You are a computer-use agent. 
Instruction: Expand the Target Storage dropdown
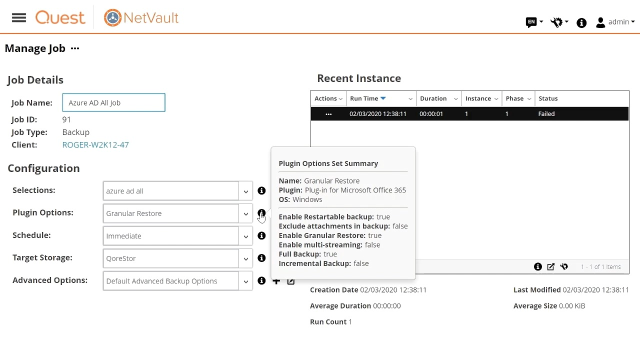tap(246, 258)
